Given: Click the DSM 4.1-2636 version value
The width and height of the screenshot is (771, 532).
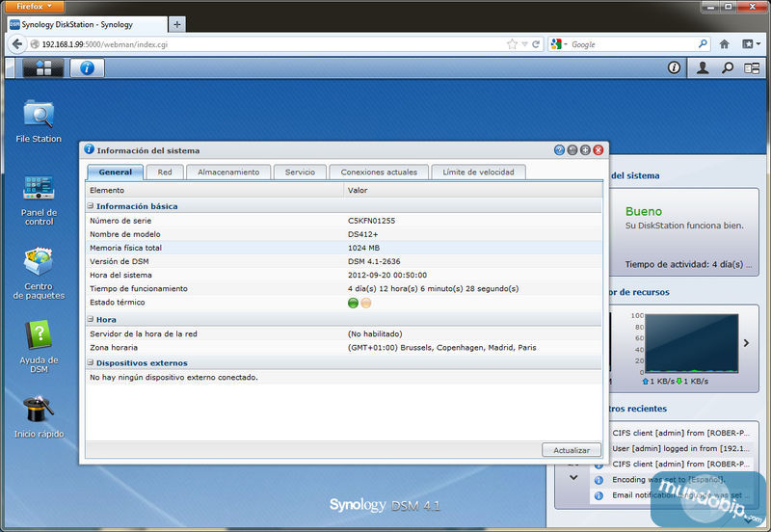Looking at the screenshot, I should [374, 261].
